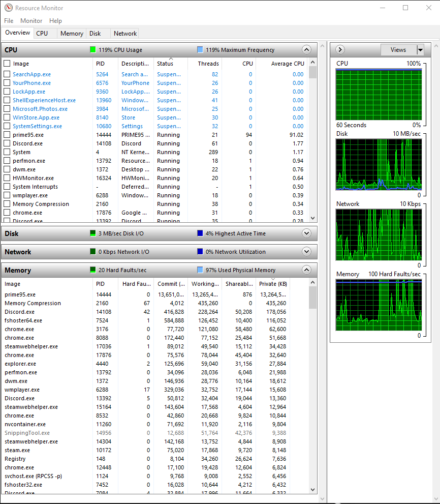Tick the checkbox for SearchApp.exe

[7, 74]
